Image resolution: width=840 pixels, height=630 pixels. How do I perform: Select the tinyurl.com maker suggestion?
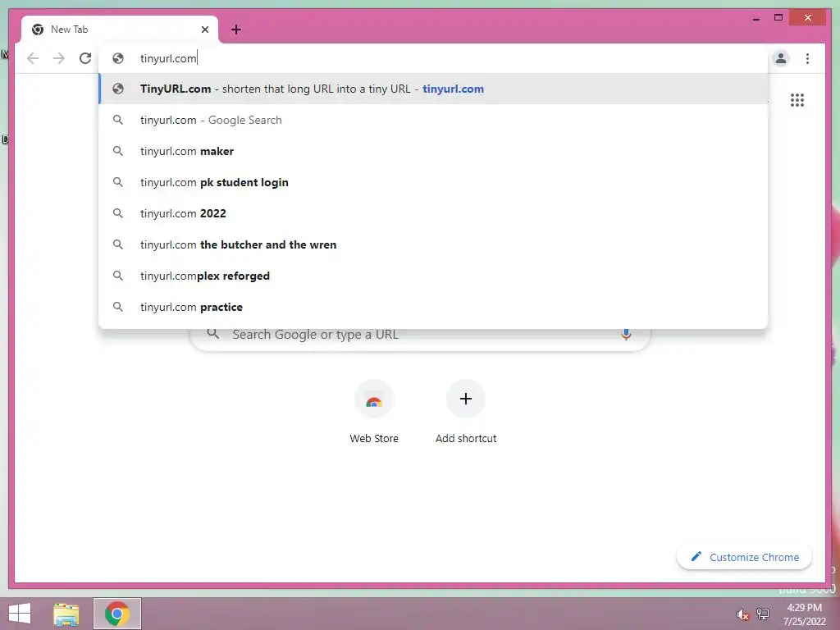click(x=433, y=151)
